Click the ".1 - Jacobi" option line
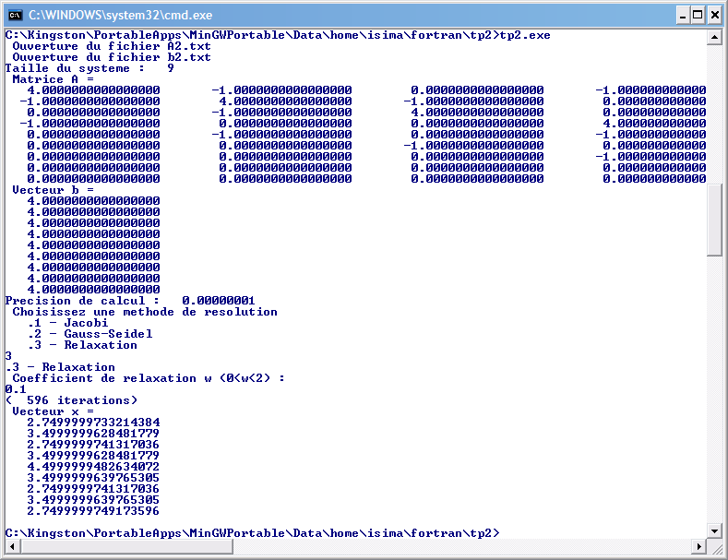The height and width of the screenshot is (560, 728). click(67, 323)
